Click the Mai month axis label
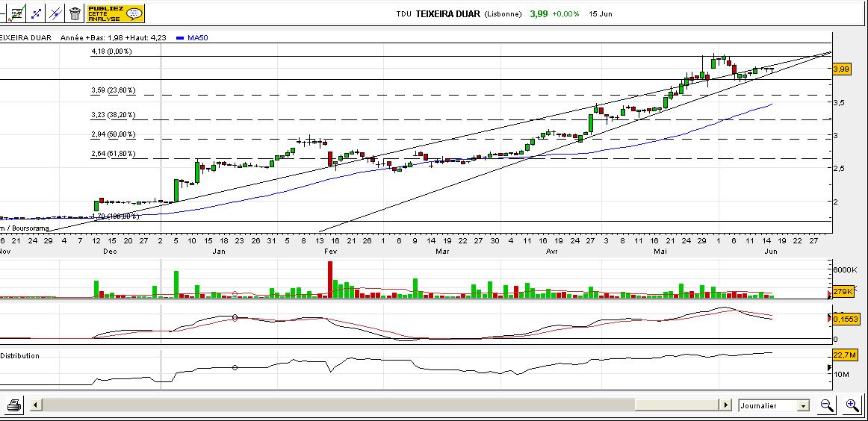868x421 pixels. (x=660, y=251)
